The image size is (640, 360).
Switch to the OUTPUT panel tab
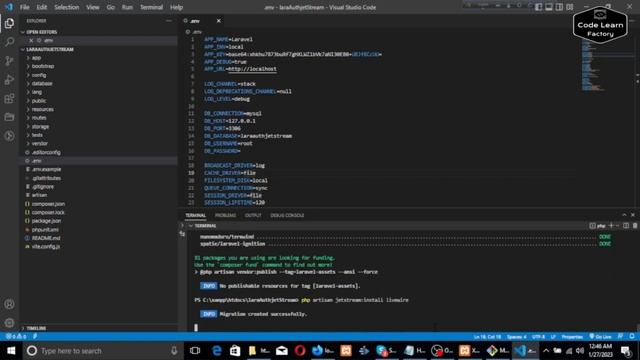pos(253,216)
